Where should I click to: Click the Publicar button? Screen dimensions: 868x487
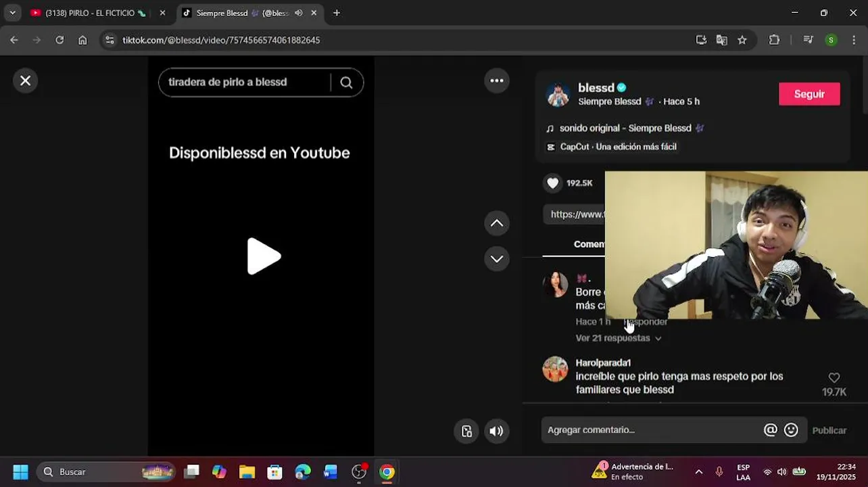pyautogui.click(x=829, y=430)
